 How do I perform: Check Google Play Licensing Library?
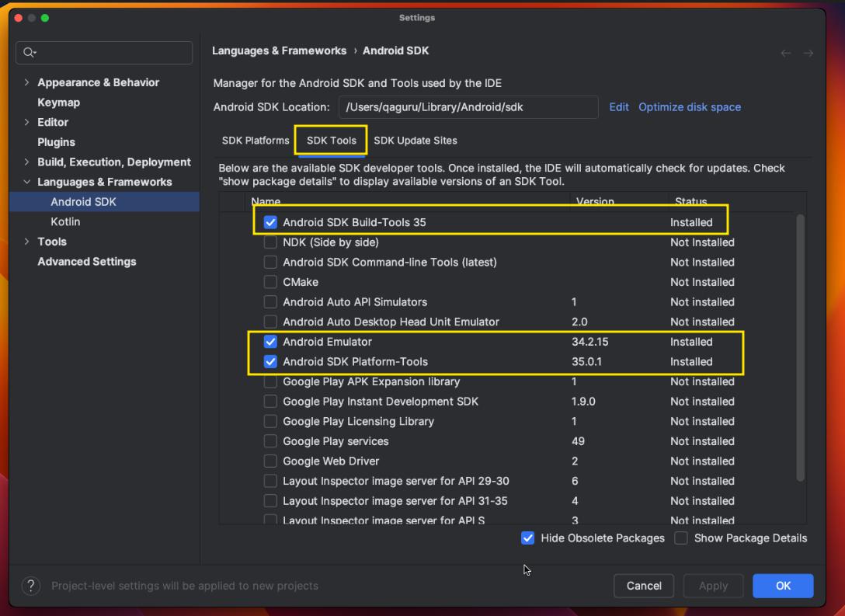click(270, 422)
